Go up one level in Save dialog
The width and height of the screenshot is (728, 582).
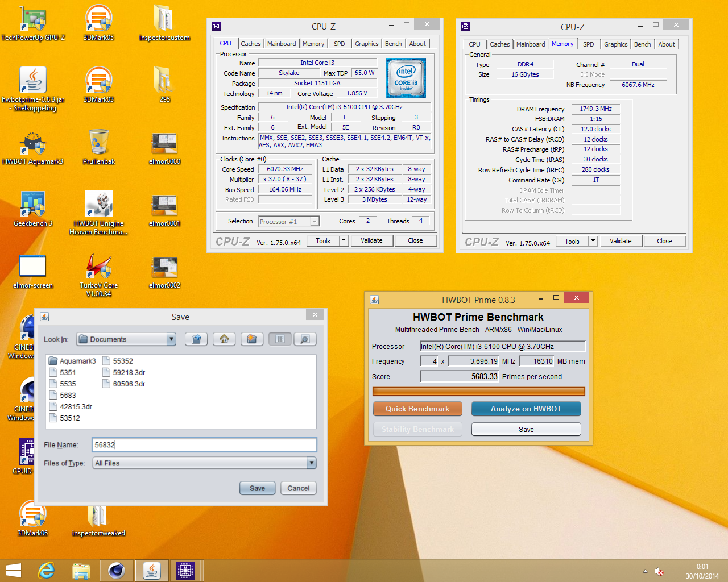(196, 339)
